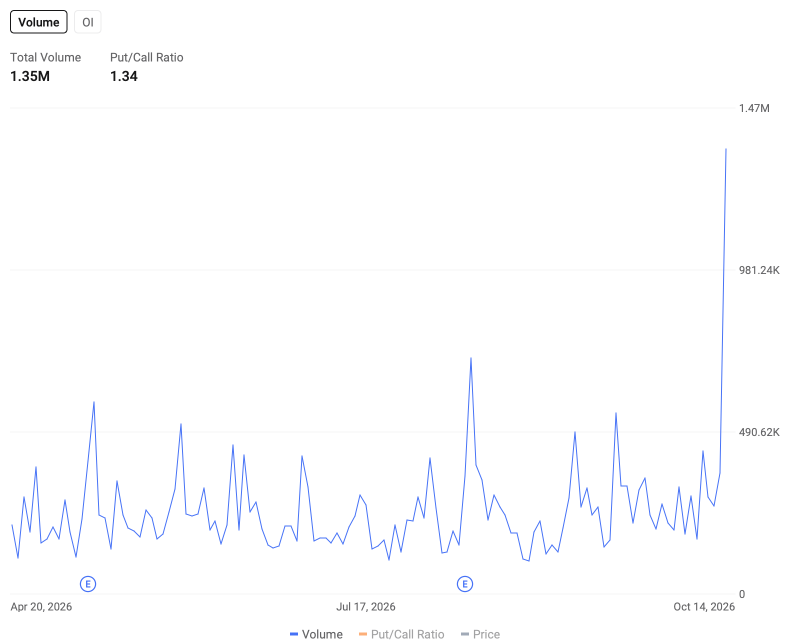Click the Apr 20, 2026 date label

[x=41, y=607]
